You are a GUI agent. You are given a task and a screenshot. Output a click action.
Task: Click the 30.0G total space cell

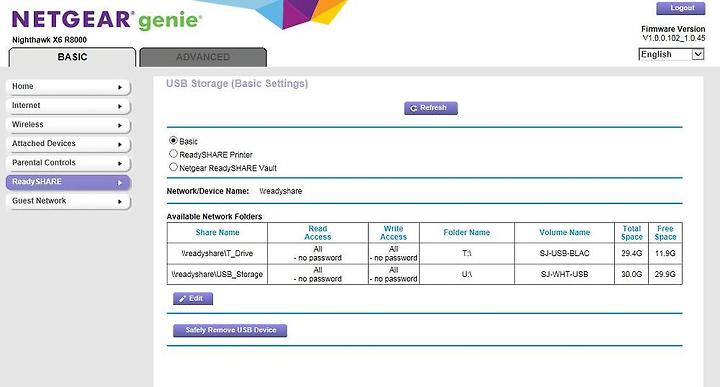coord(631,275)
